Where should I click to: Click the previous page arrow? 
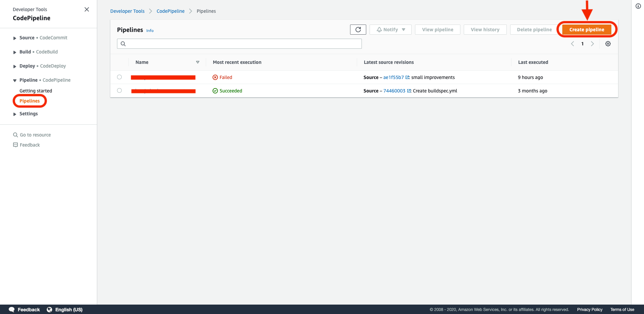572,43
